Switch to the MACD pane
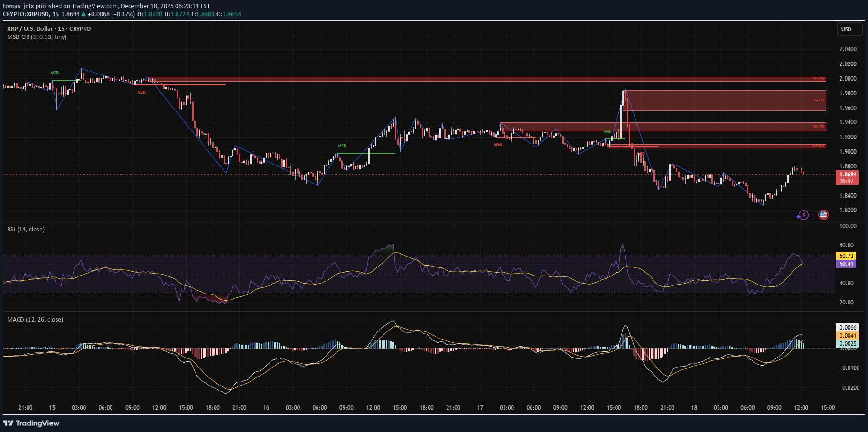Screen dimensions: 868x432 (427, 360)
